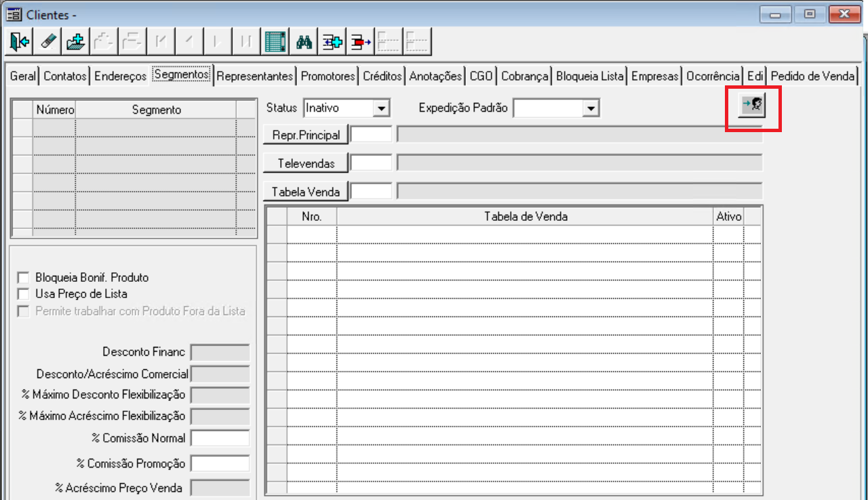Open the Créditos tab
868x500 pixels.
(382, 77)
